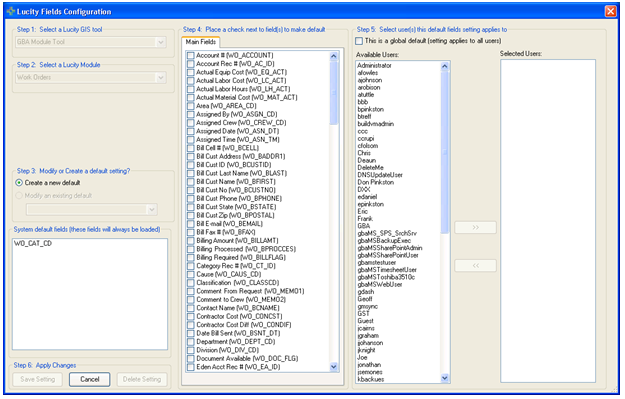Check Eden Acct Rec # (WO_EA_ID) field
The height and width of the screenshot is (399, 625).
[191, 367]
